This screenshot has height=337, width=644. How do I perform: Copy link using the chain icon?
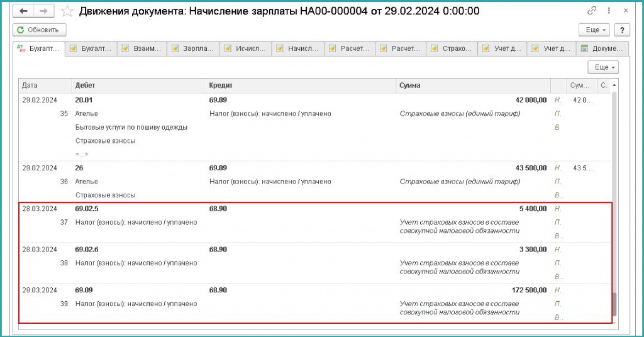point(592,11)
